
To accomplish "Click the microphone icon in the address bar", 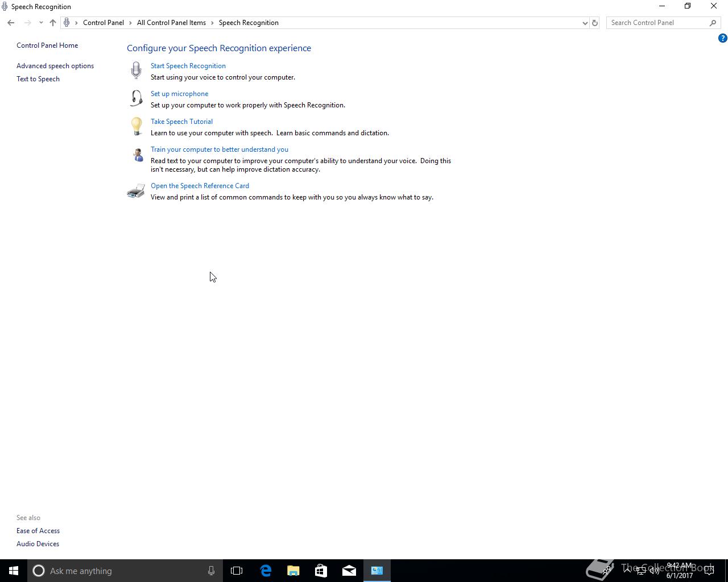I will point(67,23).
